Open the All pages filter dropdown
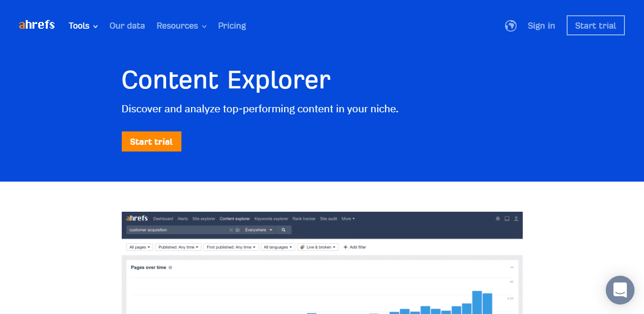The width and height of the screenshot is (644, 314). point(139,247)
